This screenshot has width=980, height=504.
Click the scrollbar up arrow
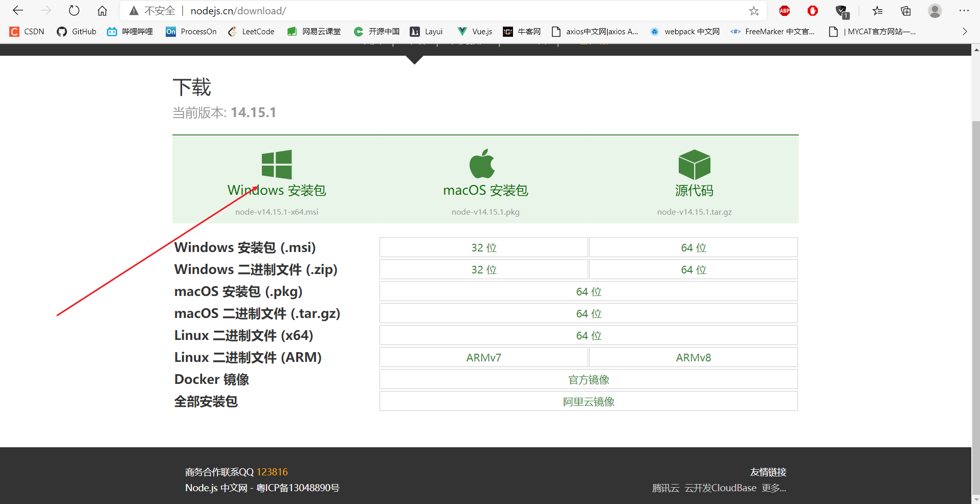[x=976, y=50]
